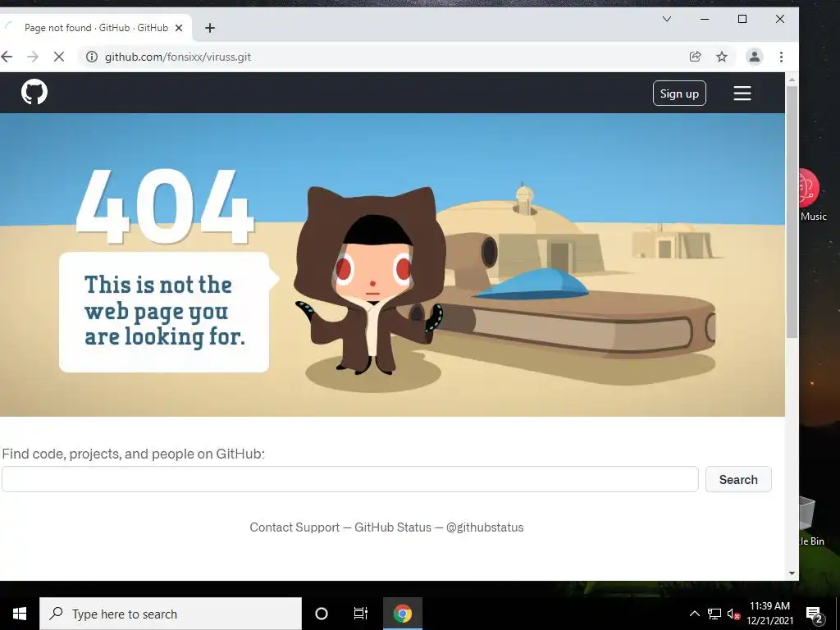Viewport: 840px width, 630px height.
Task: Minimize the Chrome window
Action: (x=705, y=20)
